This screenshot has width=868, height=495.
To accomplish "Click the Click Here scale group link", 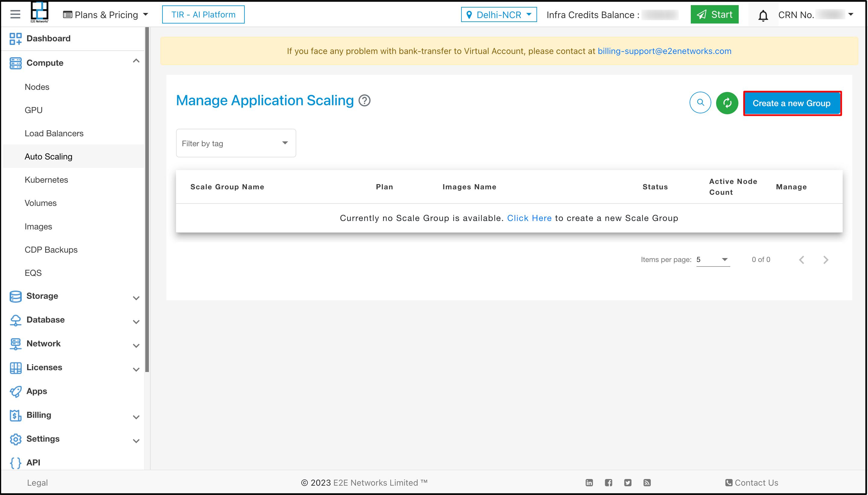I will [x=529, y=218].
